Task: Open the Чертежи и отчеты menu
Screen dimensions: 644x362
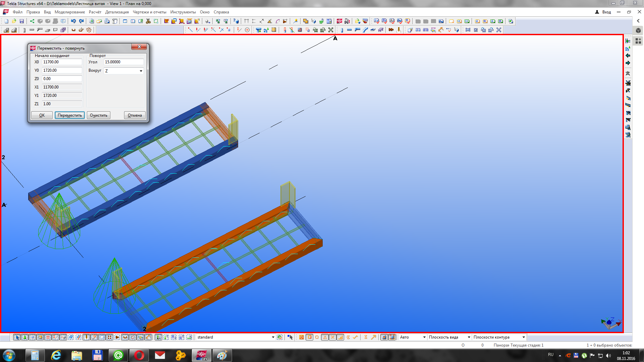Action: [149, 12]
